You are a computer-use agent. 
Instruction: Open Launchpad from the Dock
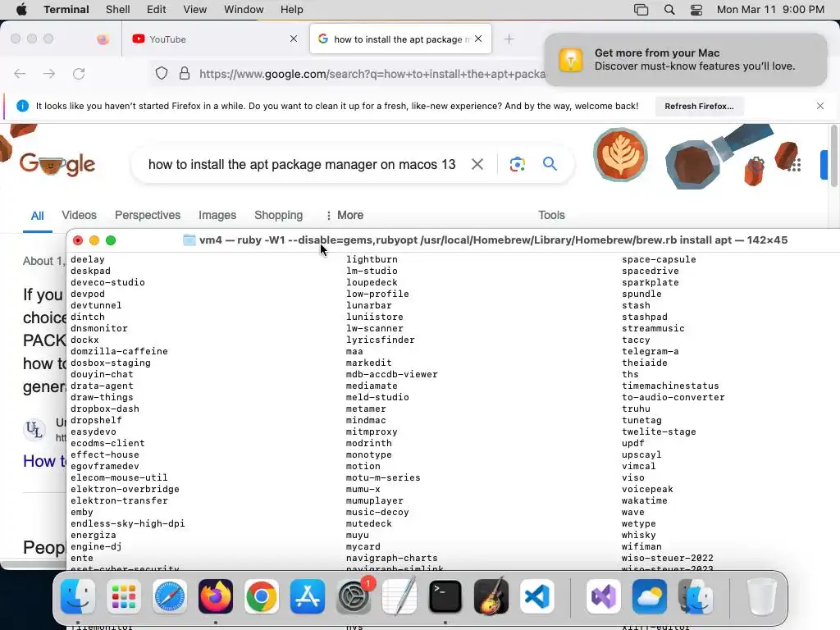coord(124,596)
